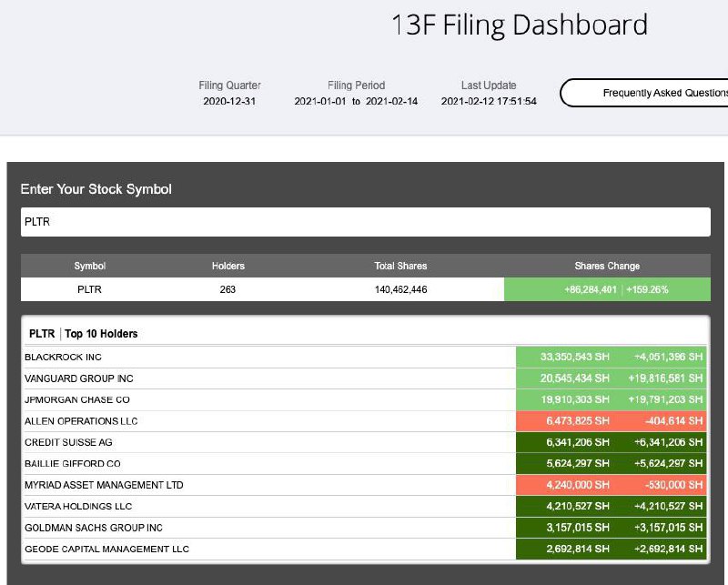Select the CREDIT SUISSE AG row
The width and height of the screenshot is (728, 585).
coord(366,442)
